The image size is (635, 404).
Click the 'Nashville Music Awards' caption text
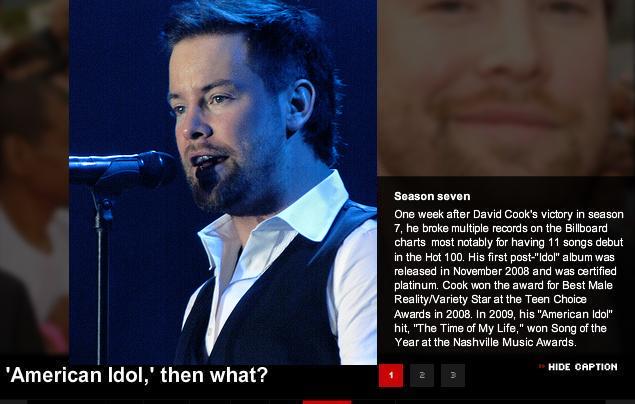514,342
